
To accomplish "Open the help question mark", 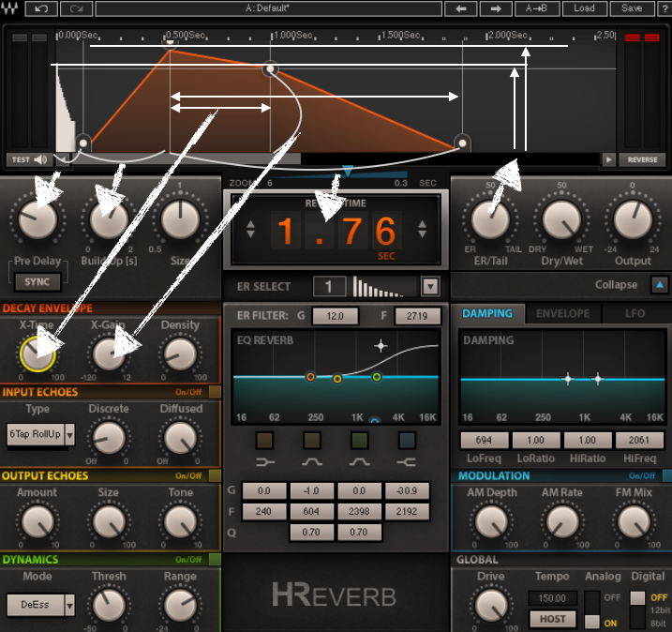I will click(665, 8).
